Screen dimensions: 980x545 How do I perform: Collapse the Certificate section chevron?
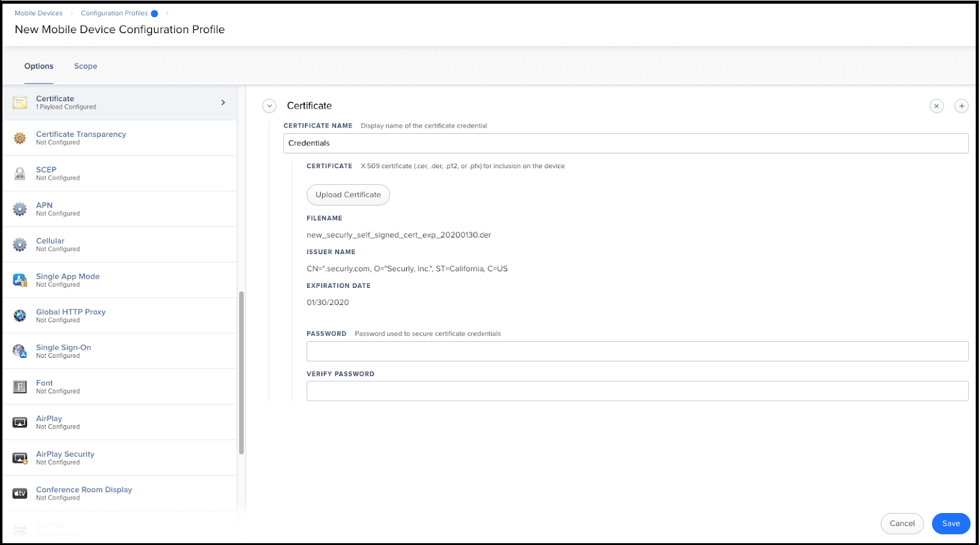coord(269,106)
